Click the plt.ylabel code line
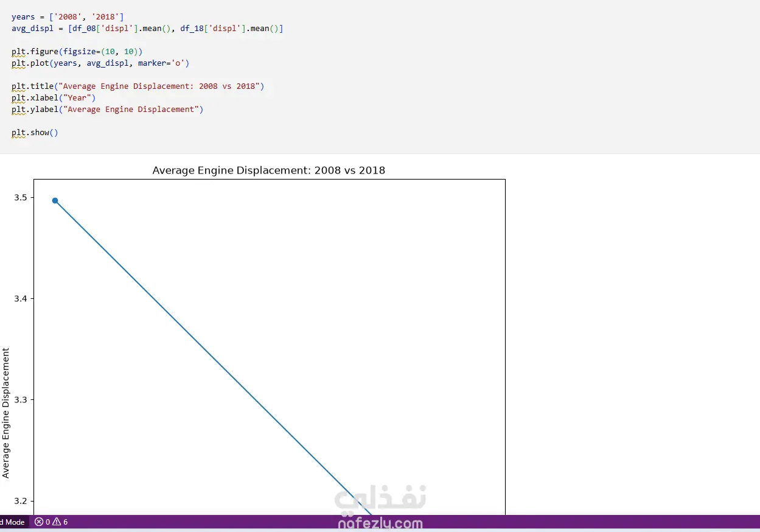This screenshot has width=760, height=532. point(107,110)
